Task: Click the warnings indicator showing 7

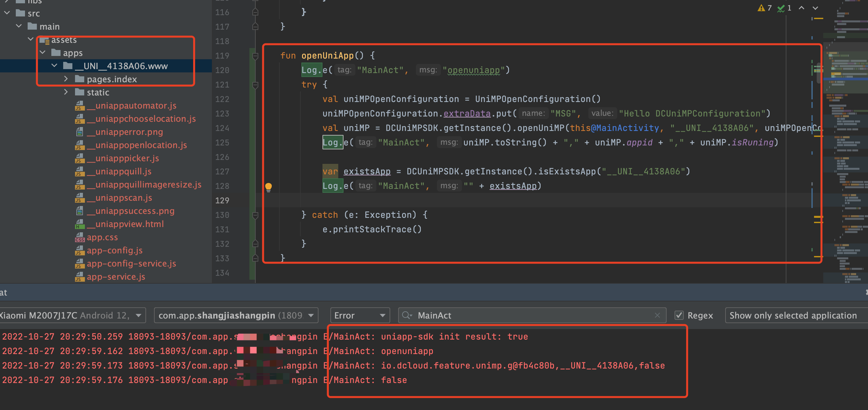Action: point(764,8)
